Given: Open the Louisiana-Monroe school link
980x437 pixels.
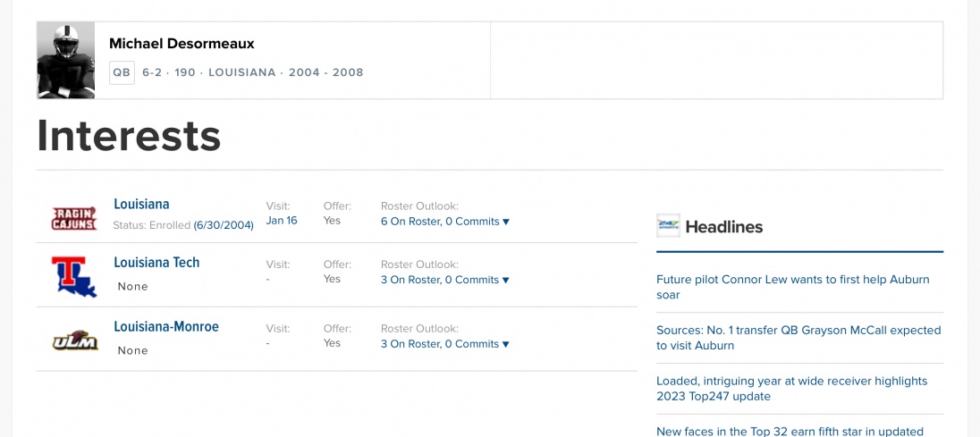Looking at the screenshot, I should [166, 327].
